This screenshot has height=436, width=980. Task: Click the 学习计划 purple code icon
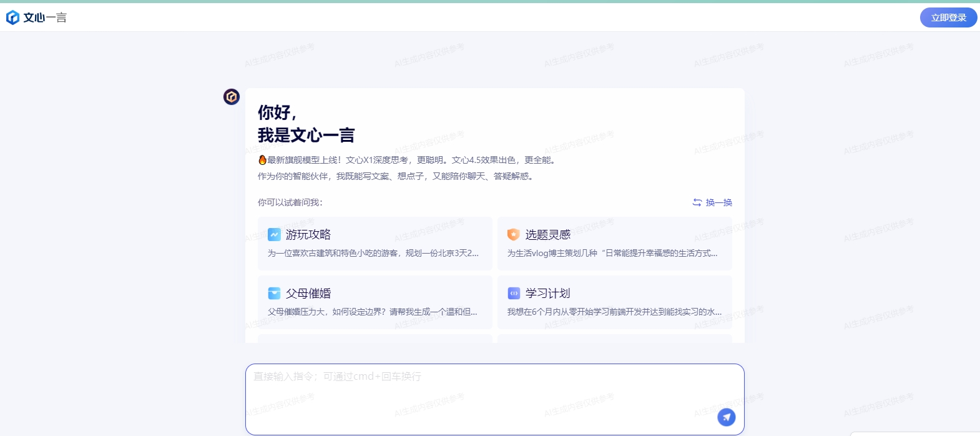point(514,293)
